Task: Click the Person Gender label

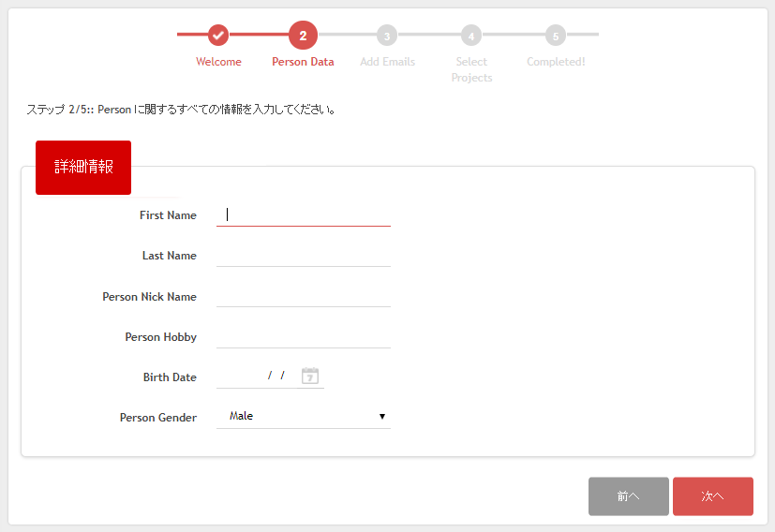Action: [158, 418]
